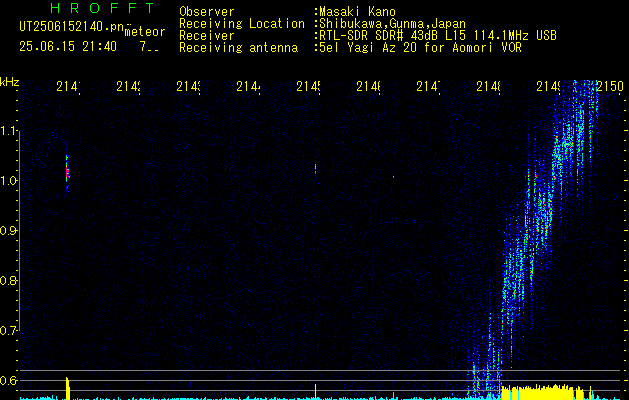Click the Observer label
This screenshot has height=400, width=629.
tap(207, 12)
